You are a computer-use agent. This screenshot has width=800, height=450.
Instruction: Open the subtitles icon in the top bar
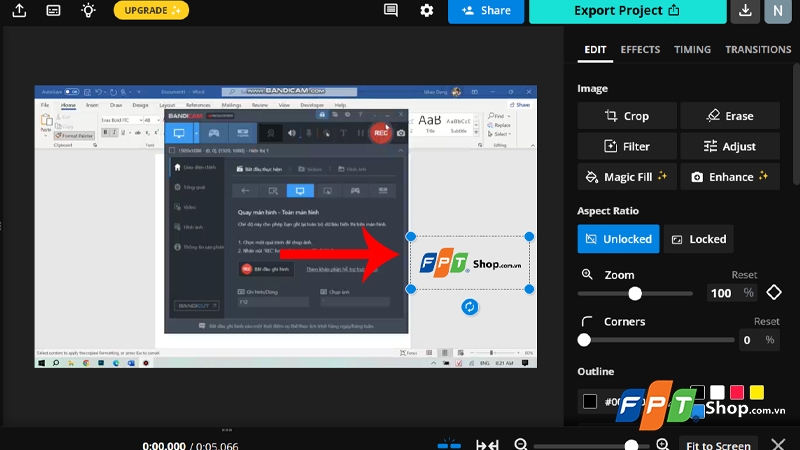coord(53,10)
